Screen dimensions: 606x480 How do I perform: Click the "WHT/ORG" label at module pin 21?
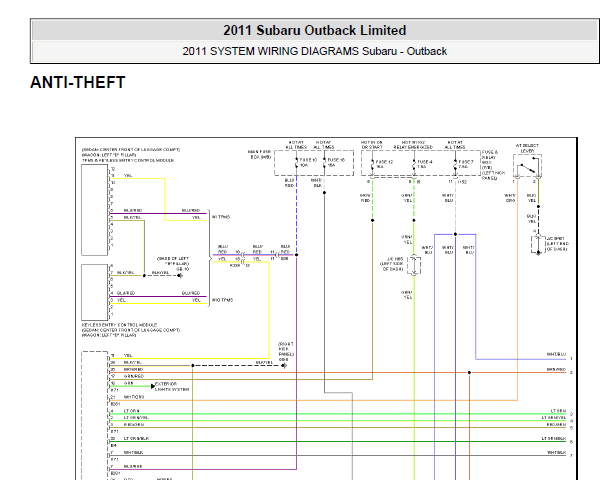[x=133, y=397]
